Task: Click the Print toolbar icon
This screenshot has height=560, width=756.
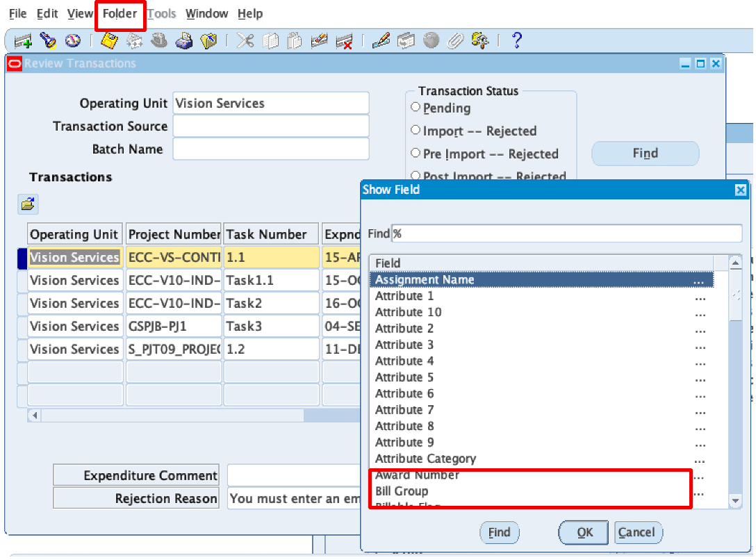Action: coord(183,41)
